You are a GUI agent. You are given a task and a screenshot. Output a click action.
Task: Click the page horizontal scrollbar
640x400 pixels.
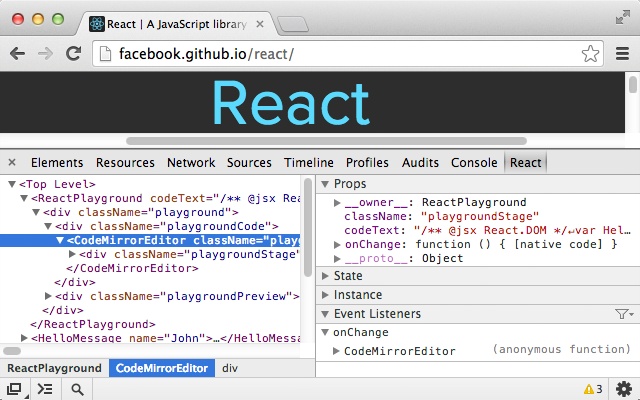tap(326, 141)
